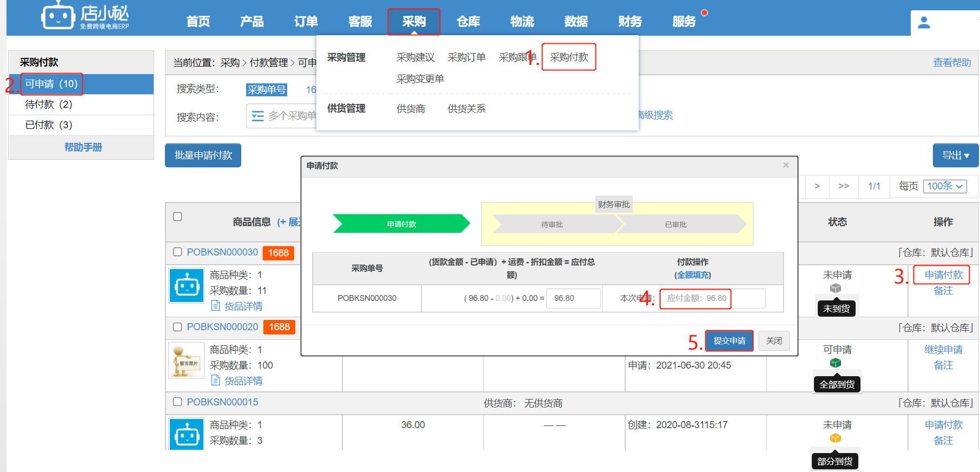Select the 已付款 (3) sidebar tab

click(x=81, y=125)
